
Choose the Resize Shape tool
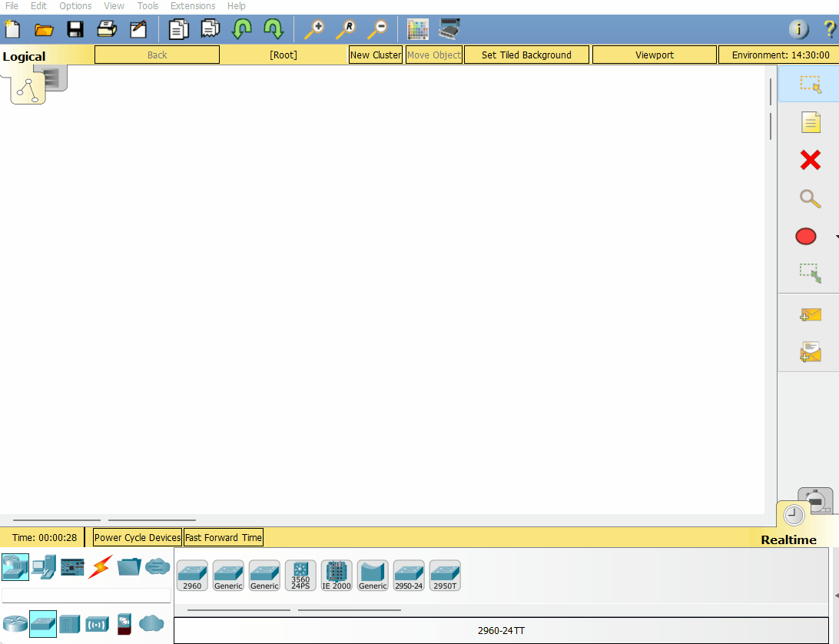810,273
